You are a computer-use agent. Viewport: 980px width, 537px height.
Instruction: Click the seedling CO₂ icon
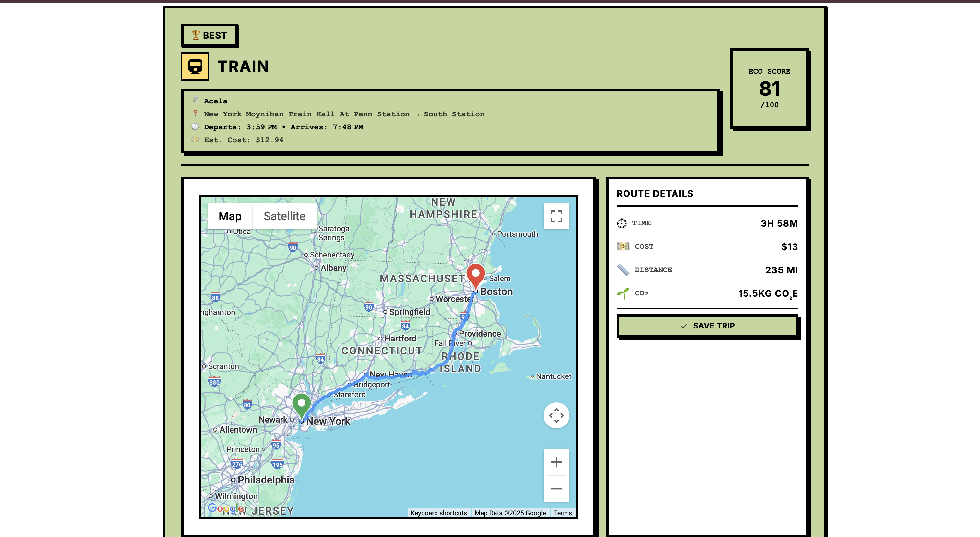coord(623,293)
